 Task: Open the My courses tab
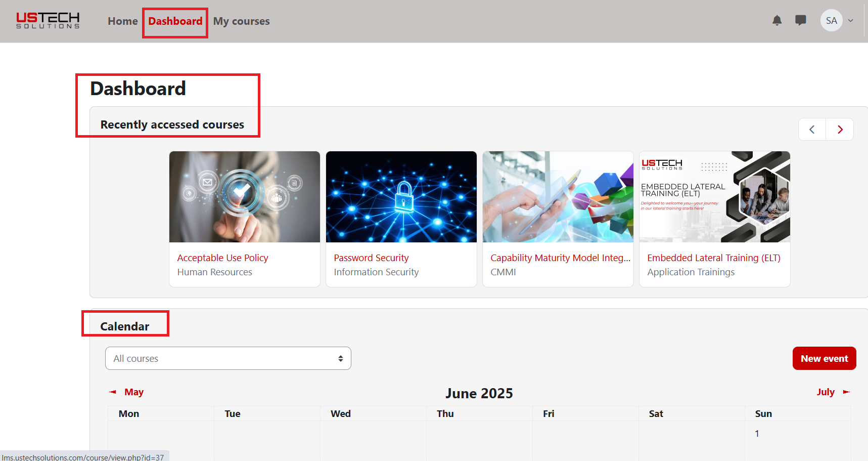tap(242, 21)
